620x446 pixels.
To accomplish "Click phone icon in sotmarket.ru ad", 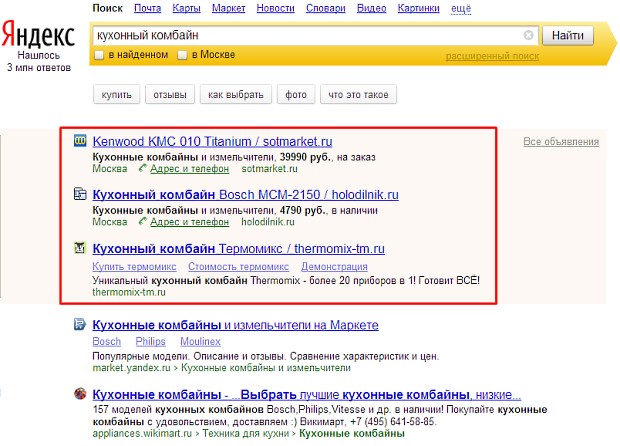I will tap(142, 168).
